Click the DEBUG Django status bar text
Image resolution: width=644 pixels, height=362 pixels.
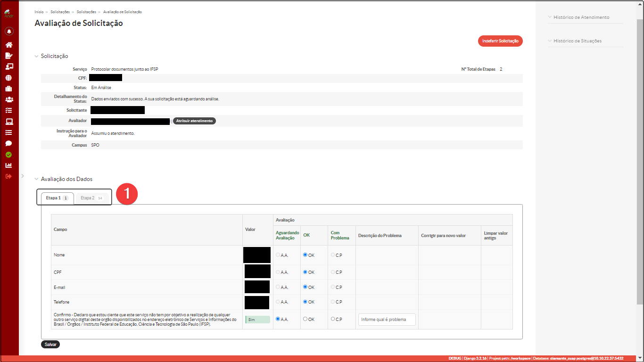tap(537, 359)
